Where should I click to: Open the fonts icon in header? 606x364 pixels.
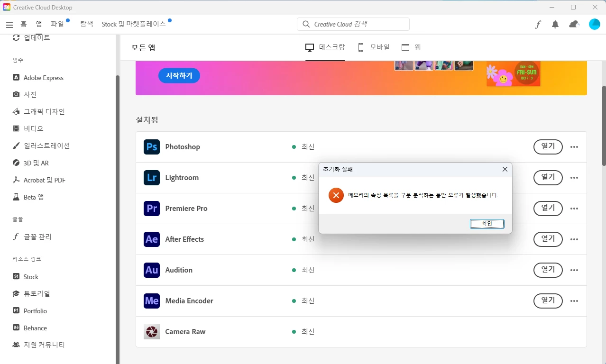[x=538, y=25]
